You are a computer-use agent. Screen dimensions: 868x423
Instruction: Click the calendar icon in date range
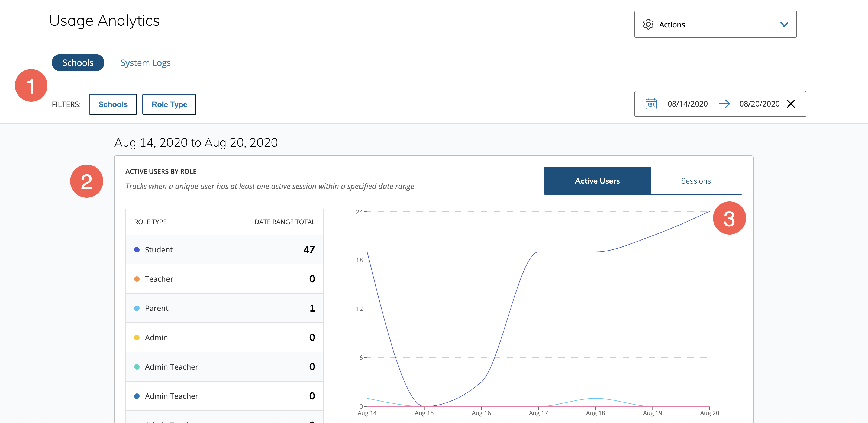[x=651, y=104]
